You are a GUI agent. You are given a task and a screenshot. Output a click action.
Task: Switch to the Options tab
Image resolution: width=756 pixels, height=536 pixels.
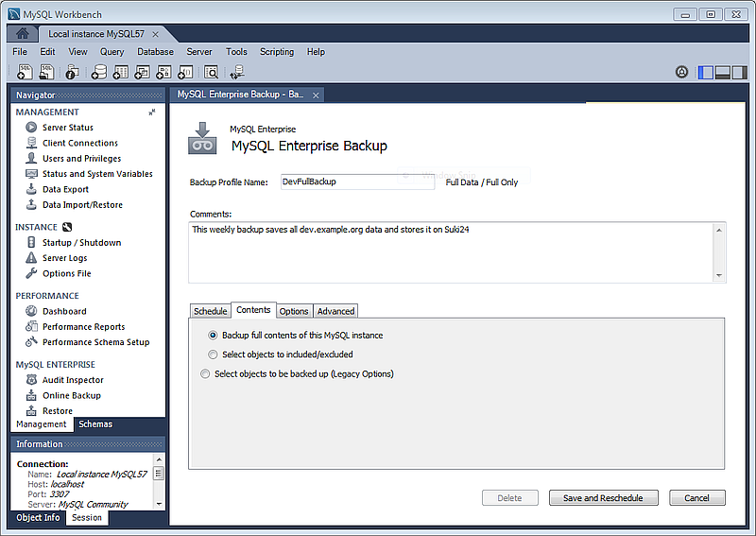pos(294,311)
